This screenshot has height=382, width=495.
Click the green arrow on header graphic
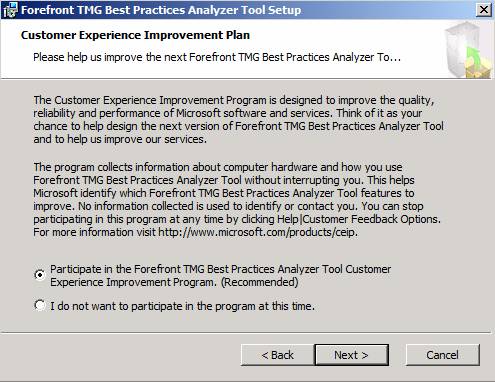[473, 57]
